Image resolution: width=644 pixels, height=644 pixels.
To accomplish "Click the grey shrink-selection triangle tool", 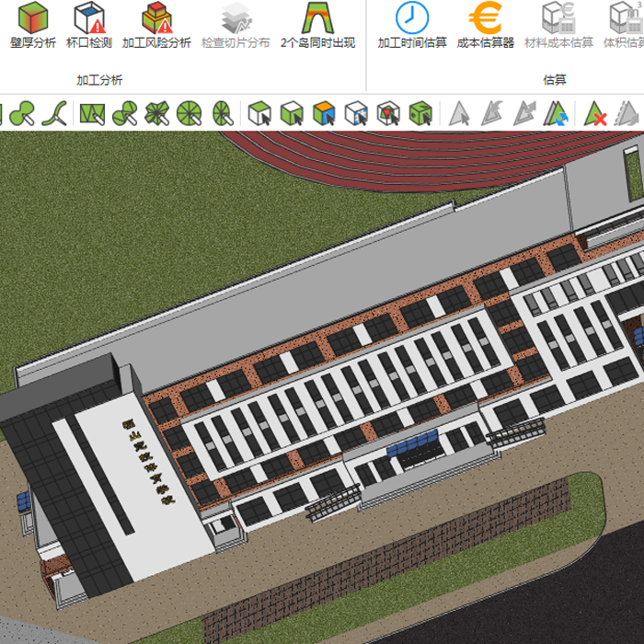I will [x=492, y=113].
